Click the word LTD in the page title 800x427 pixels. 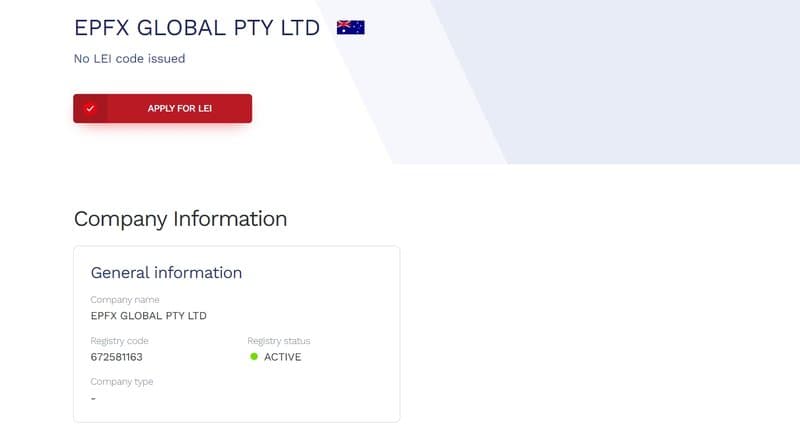301,28
